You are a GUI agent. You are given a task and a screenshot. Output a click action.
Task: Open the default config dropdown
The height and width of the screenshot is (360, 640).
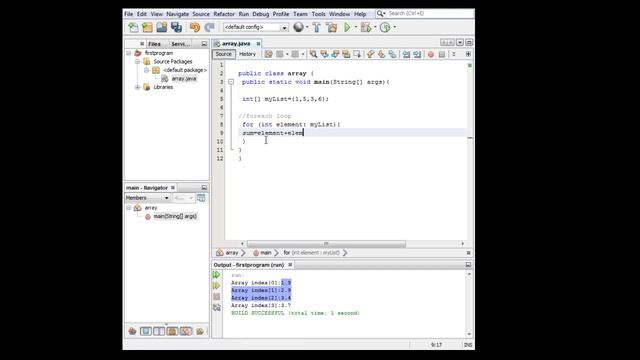click(x=284, y=27)
